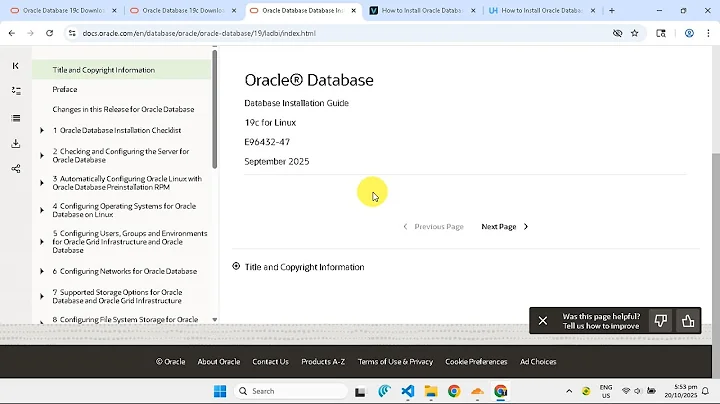Click the sidebar vertical scrollbar thumb
This screenshot has width=720, height=404.
point(214,109)
